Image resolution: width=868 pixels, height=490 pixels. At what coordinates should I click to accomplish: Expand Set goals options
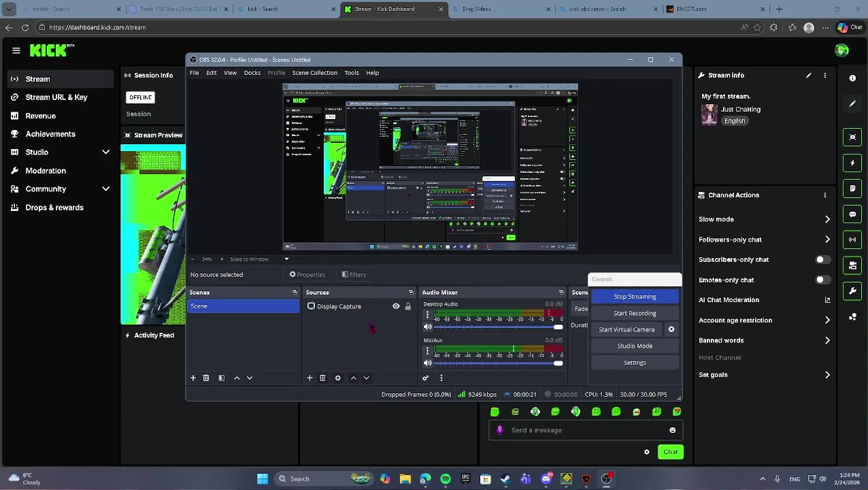827,375
